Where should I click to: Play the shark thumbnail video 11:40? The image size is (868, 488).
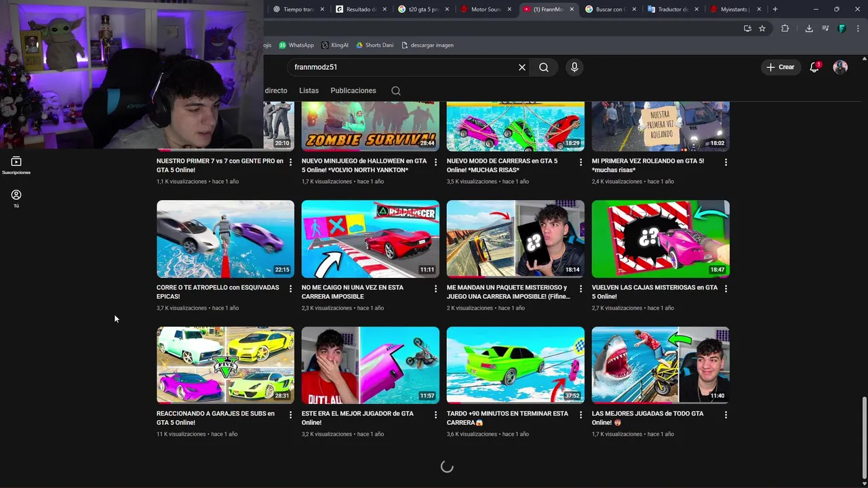pos(660,365)
